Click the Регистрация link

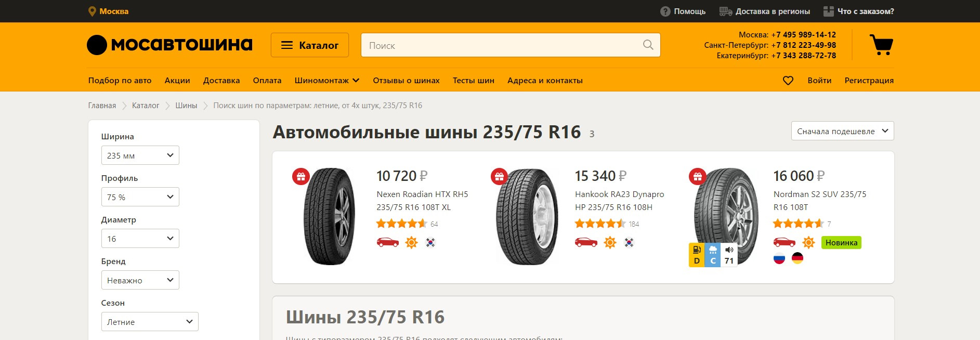869,81
